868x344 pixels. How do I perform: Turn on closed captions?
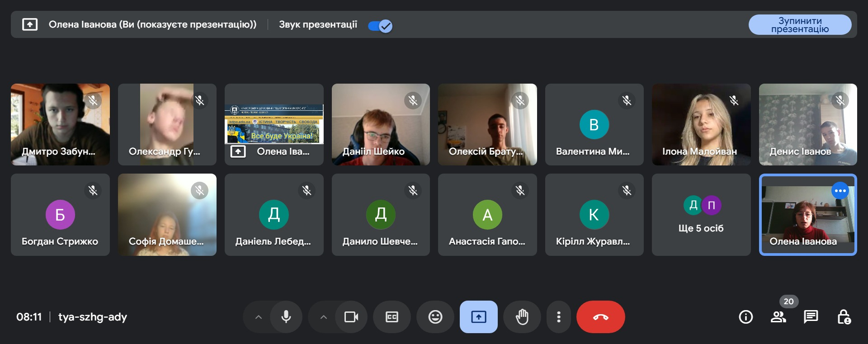392,317
